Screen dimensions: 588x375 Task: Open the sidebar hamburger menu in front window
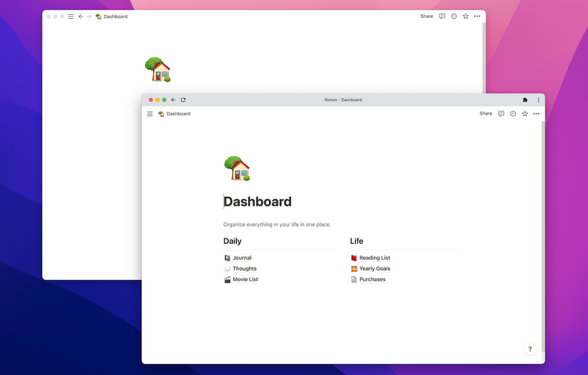pos(150,114)
